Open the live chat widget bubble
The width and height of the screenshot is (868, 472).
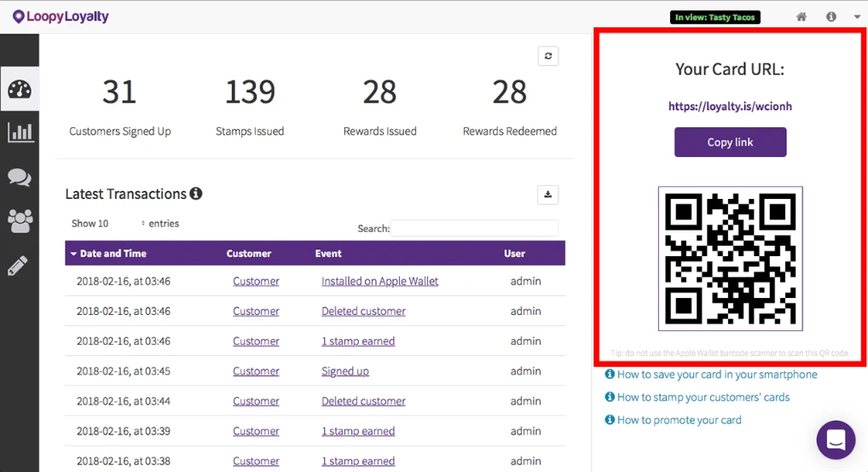pos(836,440)
